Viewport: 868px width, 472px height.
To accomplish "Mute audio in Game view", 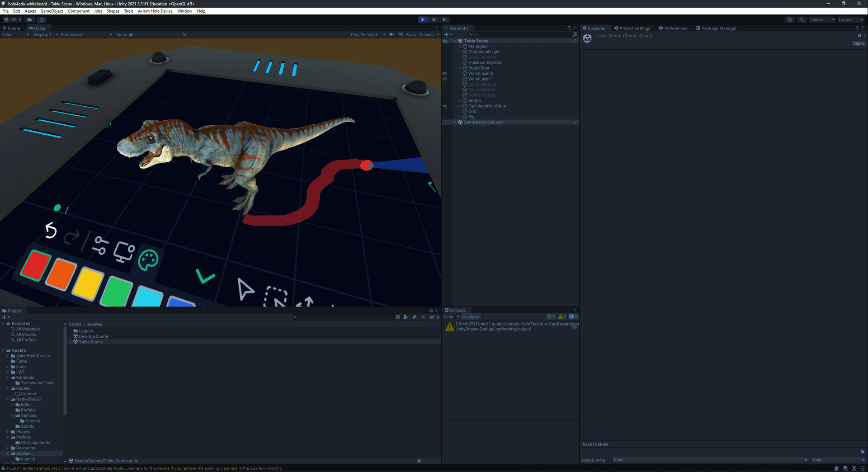I will coord(392,35).
